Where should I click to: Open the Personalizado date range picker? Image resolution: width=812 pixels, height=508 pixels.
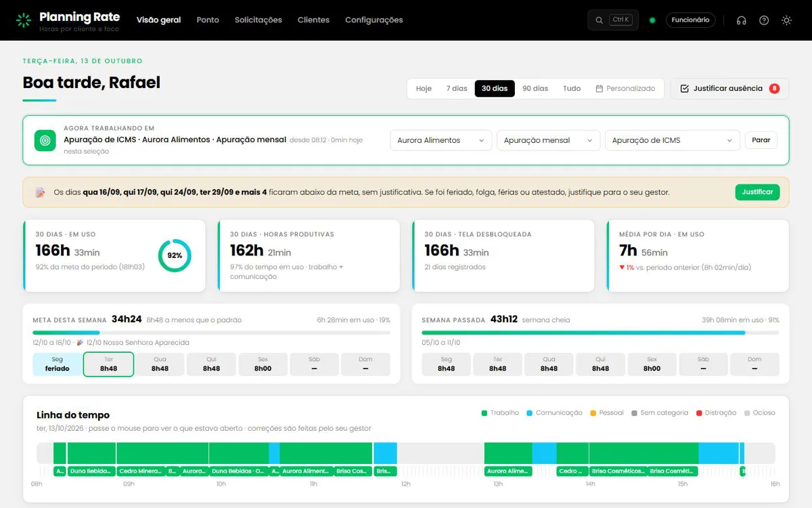(625, 89)
